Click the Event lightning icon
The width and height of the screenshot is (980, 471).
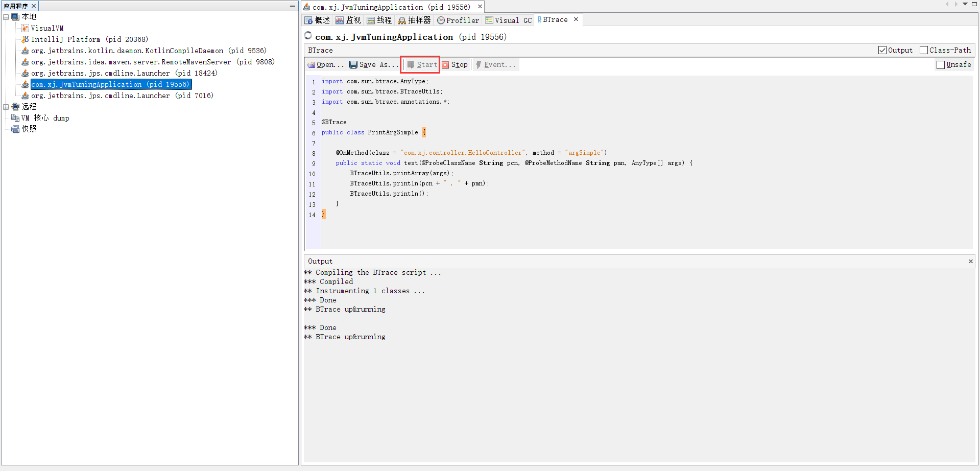pyautogui.click(x=479, y=65)
